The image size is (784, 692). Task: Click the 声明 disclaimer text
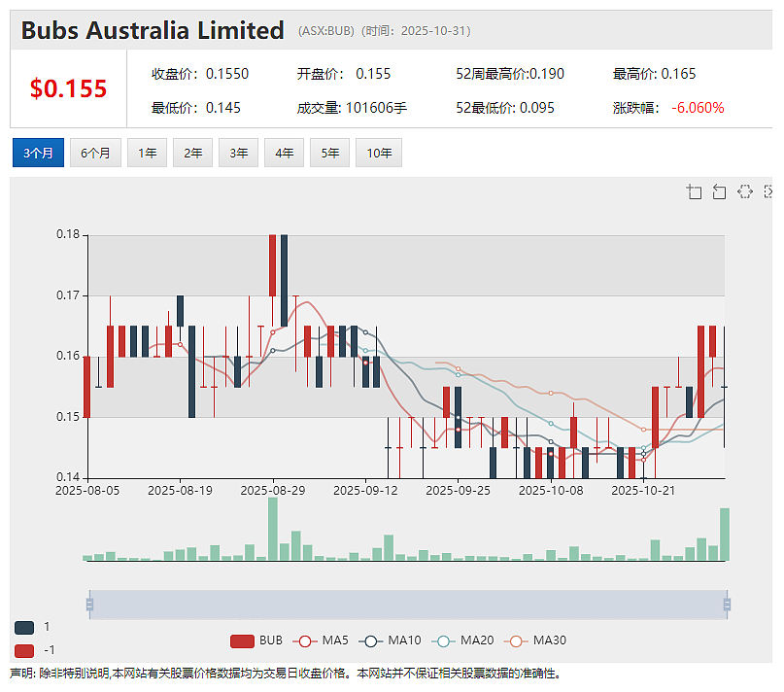[x=285, y=674]
